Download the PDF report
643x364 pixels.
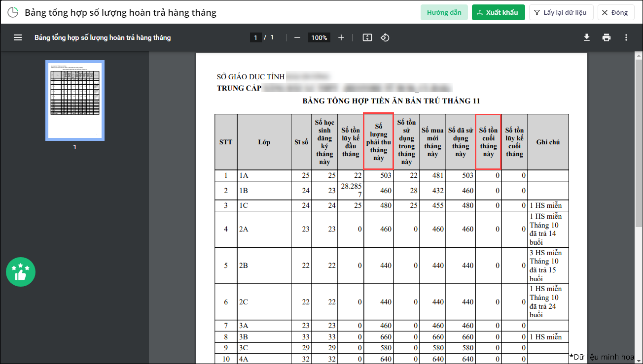point(587,37)
